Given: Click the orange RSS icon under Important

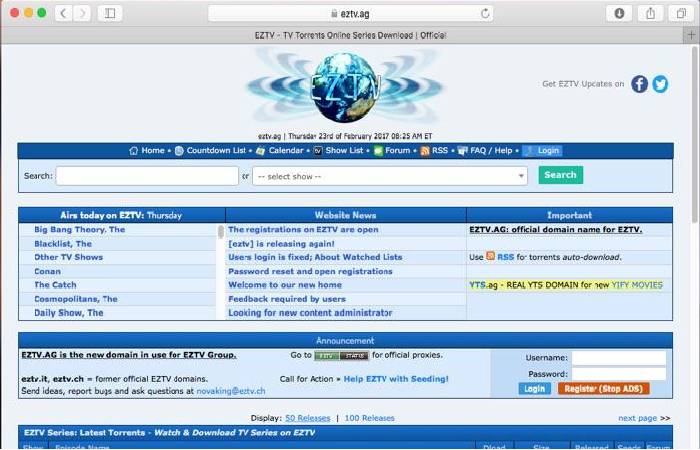Looking at the screenshot, I should click(x=491, y=257).
